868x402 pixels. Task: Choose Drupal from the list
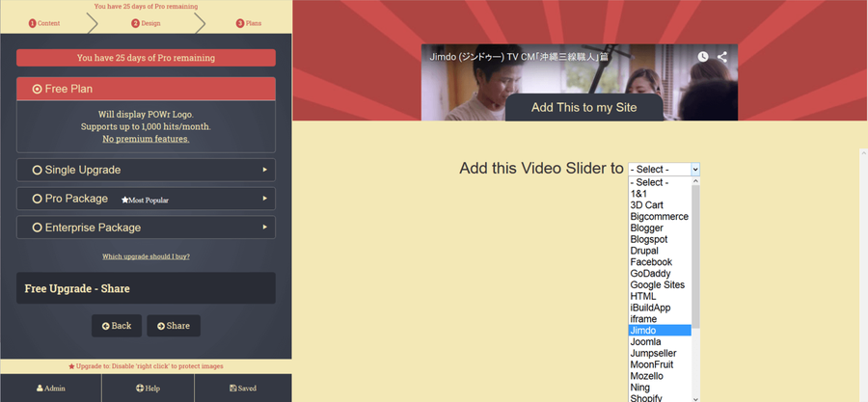tap(660, 251)
